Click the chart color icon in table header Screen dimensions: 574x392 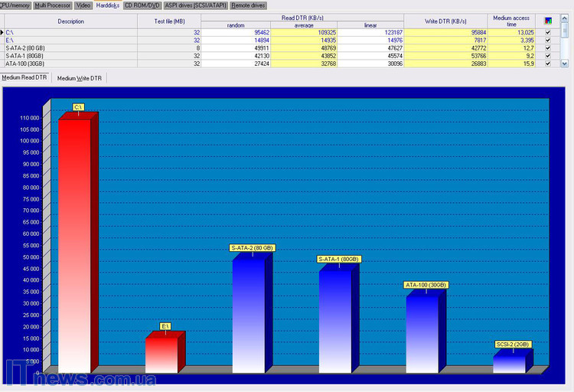coord(548,21)
